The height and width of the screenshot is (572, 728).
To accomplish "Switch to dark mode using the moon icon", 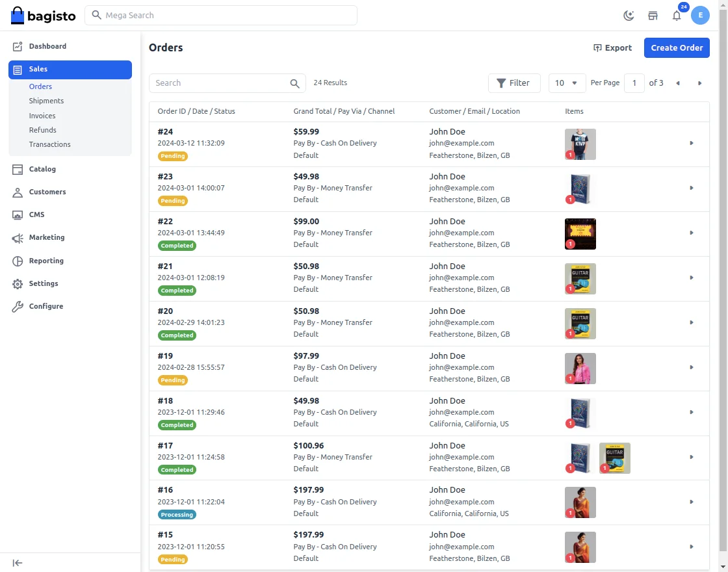I will click(628, 15).
